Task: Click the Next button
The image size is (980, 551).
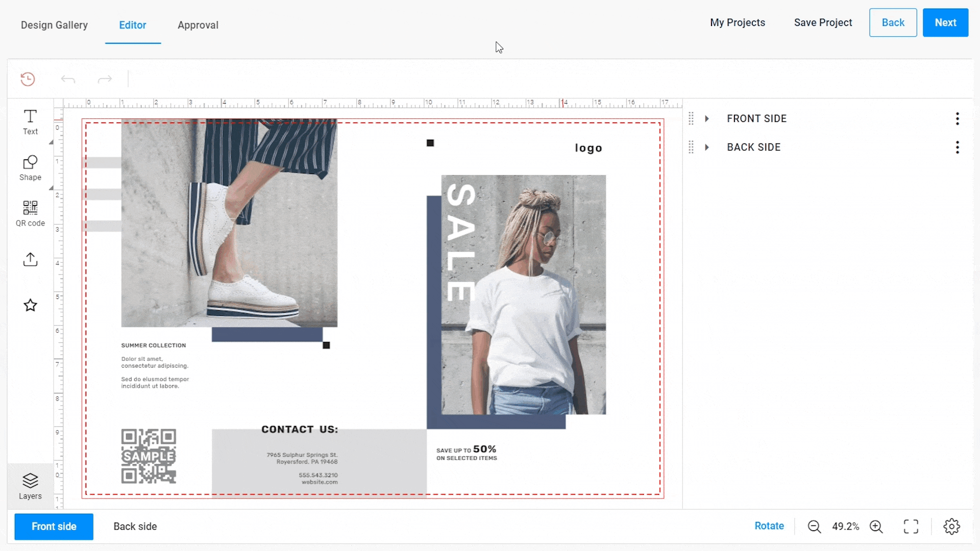Action: (x=946, y=22)
